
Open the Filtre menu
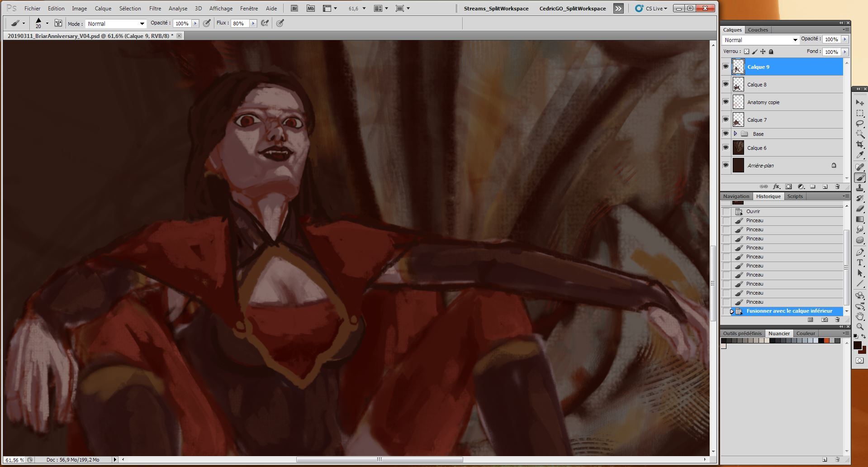click(155, 9)
